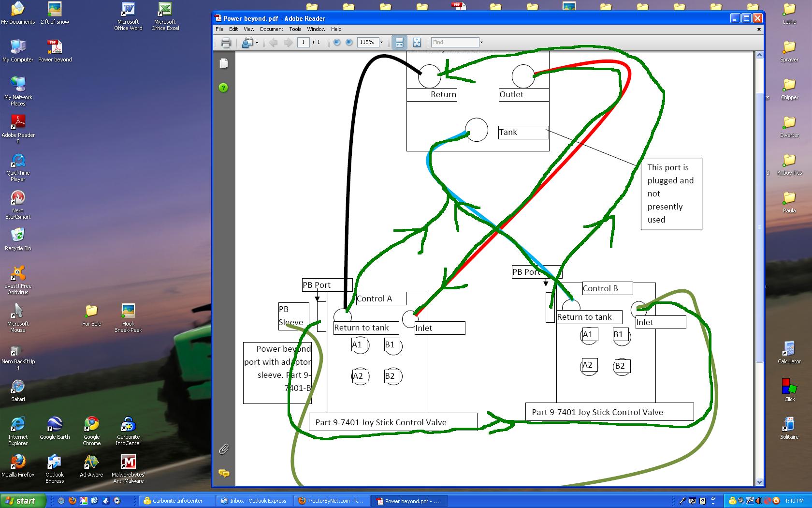Open the Attachments paperclip panel
The height and width of the screenshot is (508, 812).
point(223,449)
